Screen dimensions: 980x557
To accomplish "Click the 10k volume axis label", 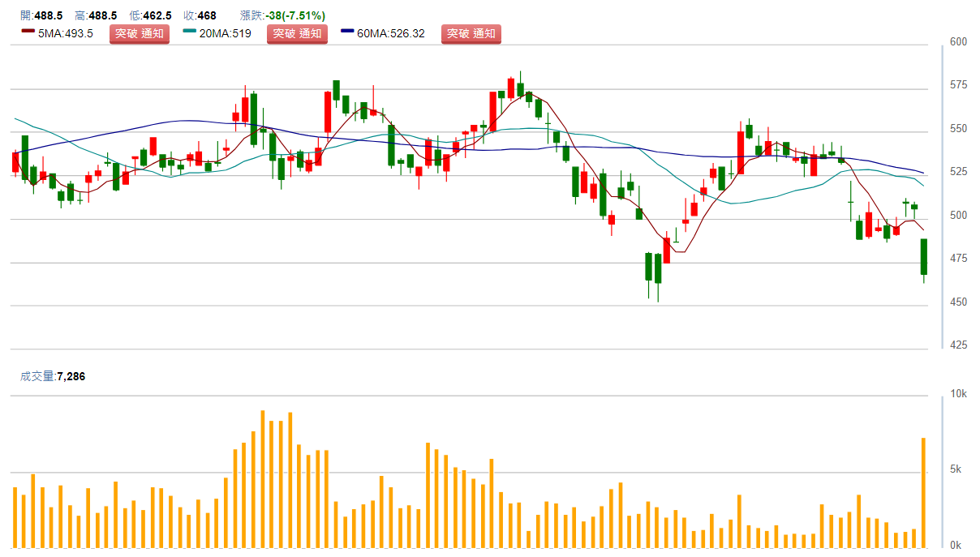I will (x=959, y=394).
